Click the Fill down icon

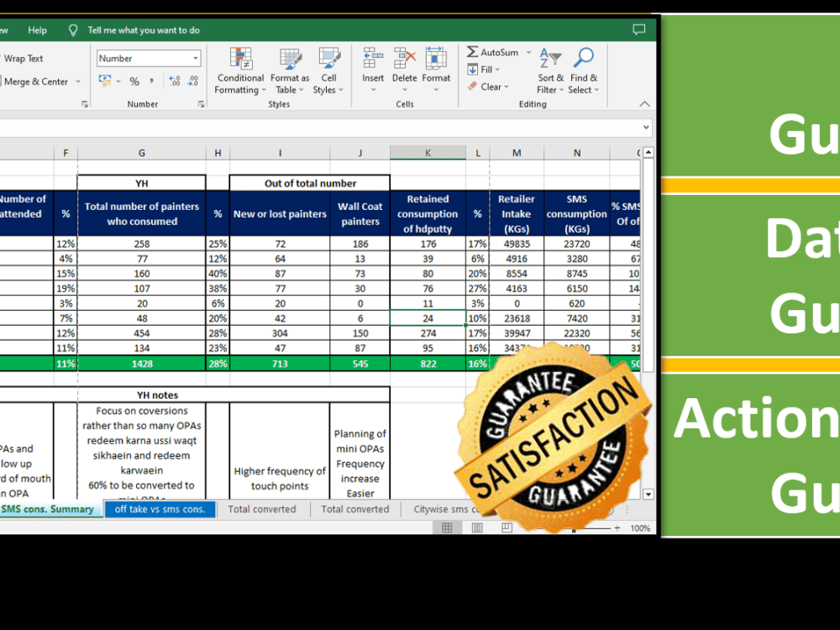[x=472, y=69]
